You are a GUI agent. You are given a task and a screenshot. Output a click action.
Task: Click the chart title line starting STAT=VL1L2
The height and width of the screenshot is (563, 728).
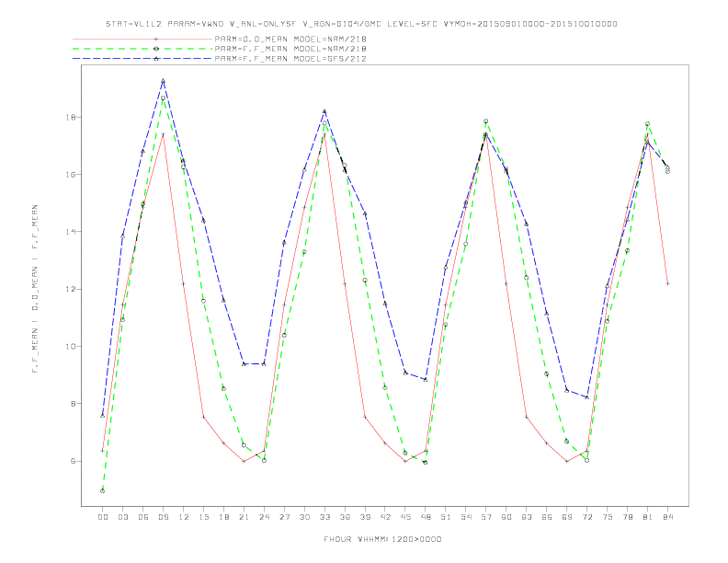point(361,24)
